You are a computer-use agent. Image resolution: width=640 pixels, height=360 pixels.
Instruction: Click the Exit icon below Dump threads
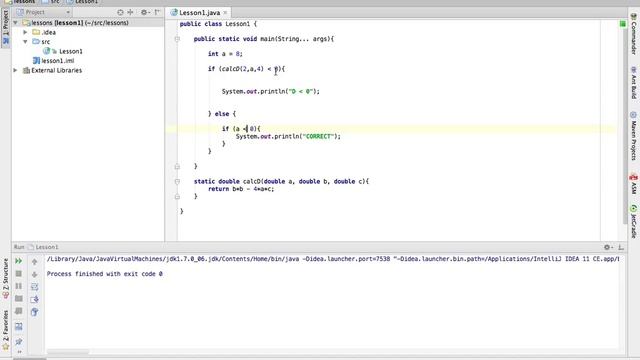coord(19,311)
